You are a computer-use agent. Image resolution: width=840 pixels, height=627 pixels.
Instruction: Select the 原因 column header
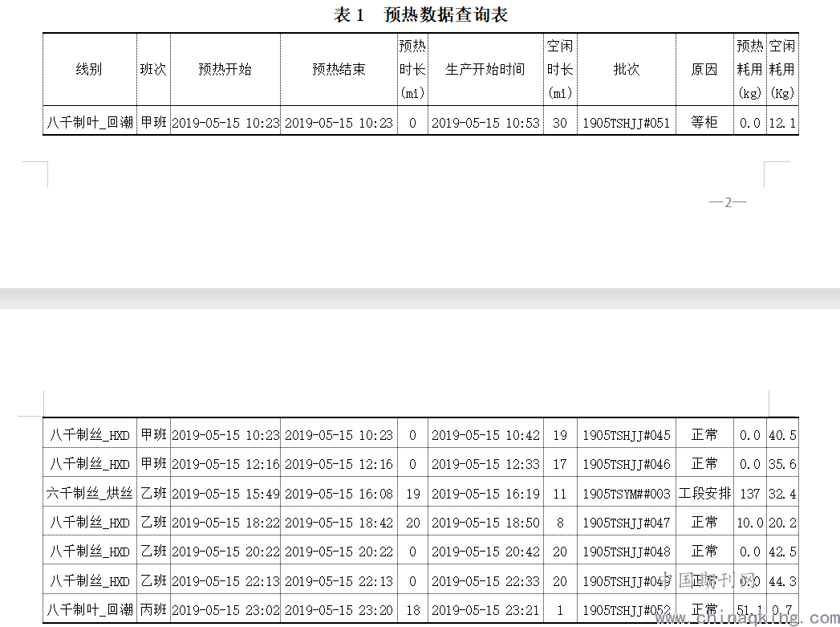pyautogui.click(x=704, y=70)
